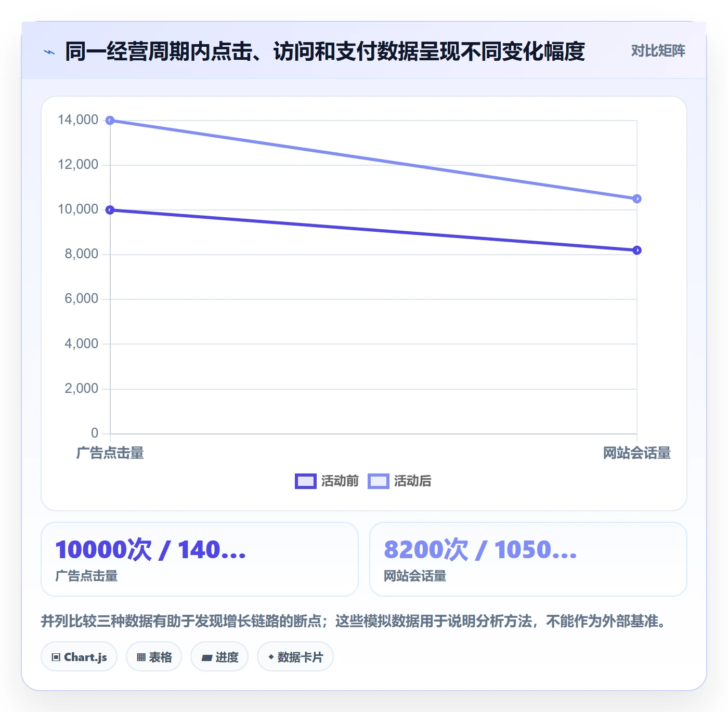Image resolution: width=728 pixels, height=712 pixels.
Task: Toggle the 活动后 legend swatch
Action: (x=378, y=481)
